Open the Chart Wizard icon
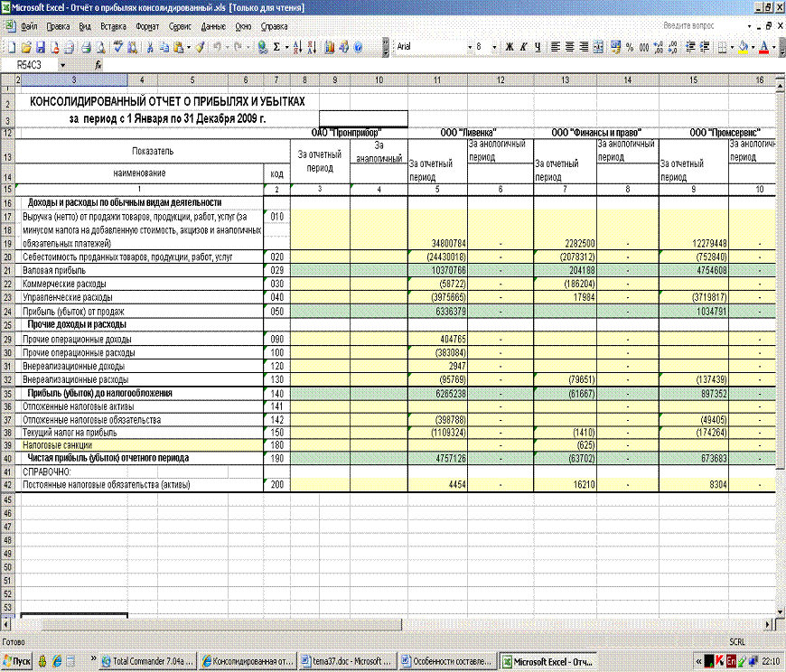 pyautogui.click(x=330, y=46)
